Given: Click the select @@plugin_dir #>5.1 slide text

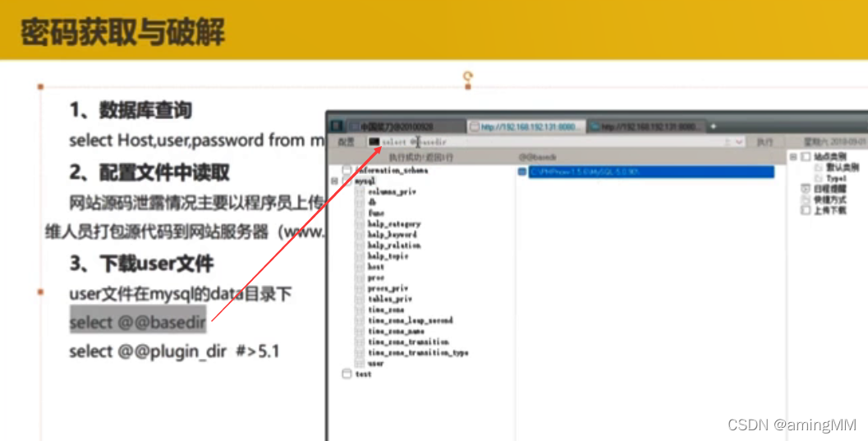Looking at the screenshot, I should tap(174, 351).
